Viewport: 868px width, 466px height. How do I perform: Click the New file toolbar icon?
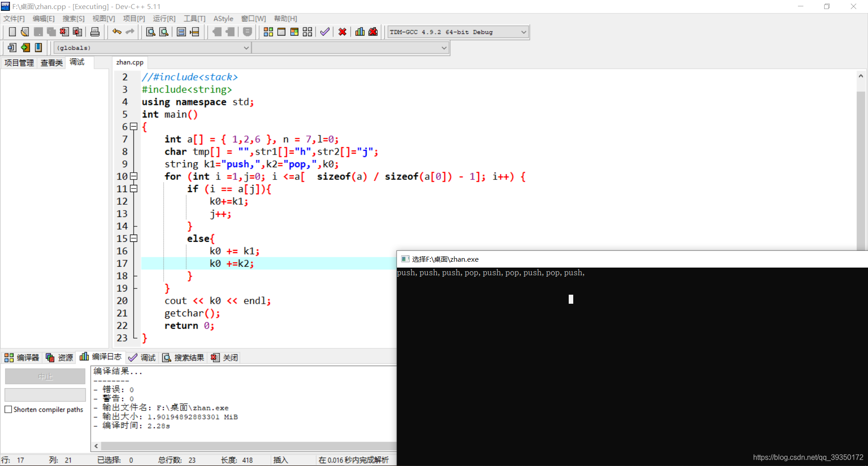click(12, 32)
